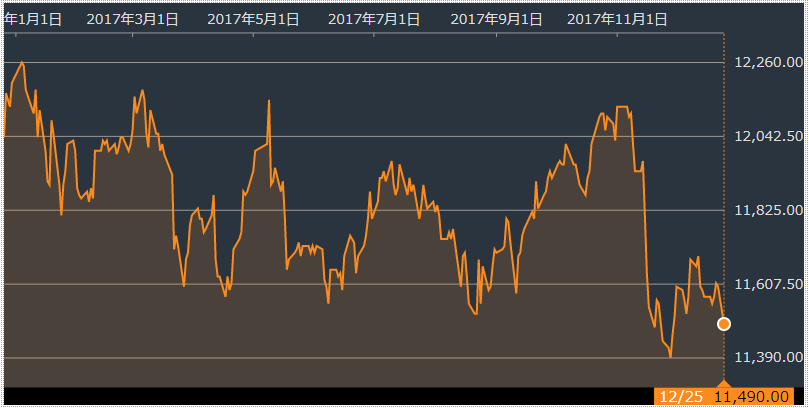Click the orange triangle pointer above the price tag
Image resolution: width=809 pixels, height=408 pixels.
point(724,384)
